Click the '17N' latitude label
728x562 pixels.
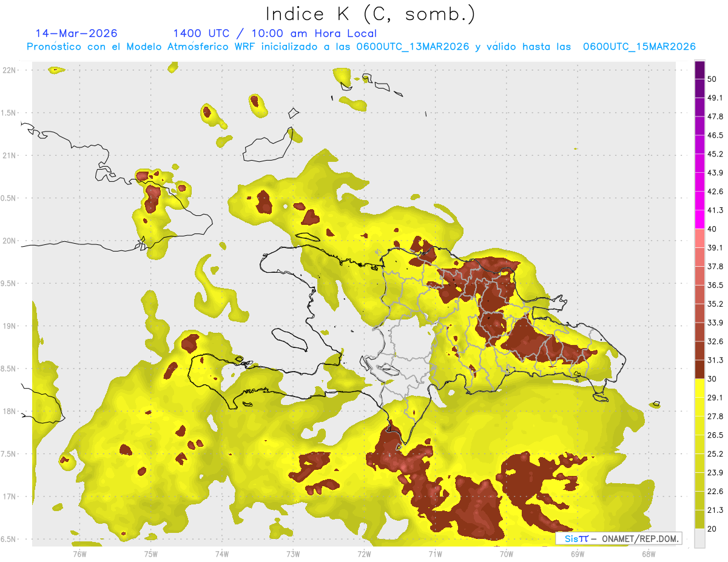pos(9,497)
